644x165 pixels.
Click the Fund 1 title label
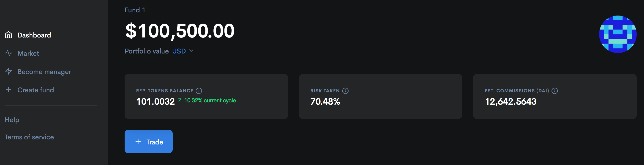click(135, 10)
